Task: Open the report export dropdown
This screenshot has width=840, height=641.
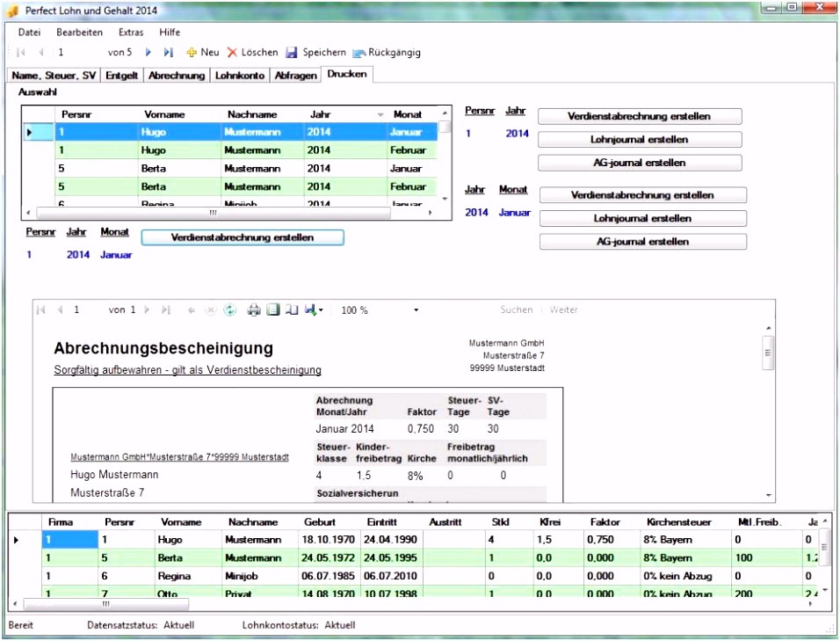Action: 314,310
